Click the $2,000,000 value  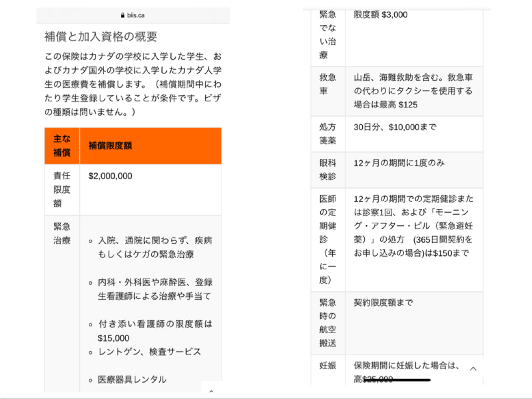click(x=110, y=176)
